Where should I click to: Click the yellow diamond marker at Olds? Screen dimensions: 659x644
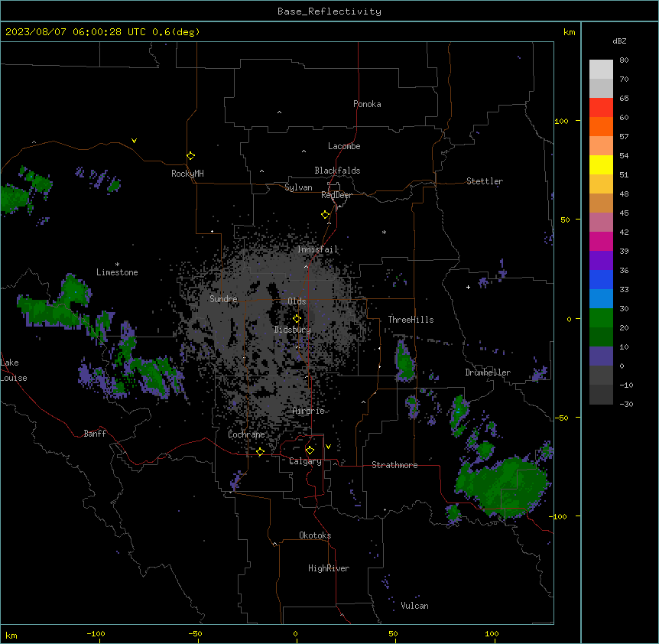pyautogui.click(x=297, y=319)
